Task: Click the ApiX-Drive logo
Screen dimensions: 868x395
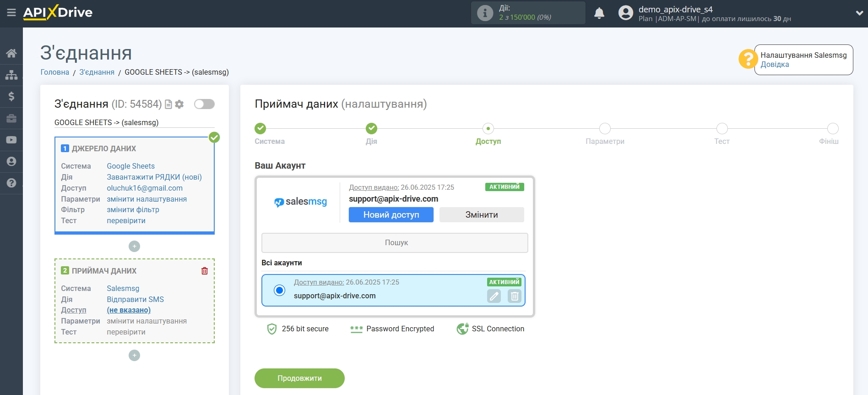Action: [58, 12]
